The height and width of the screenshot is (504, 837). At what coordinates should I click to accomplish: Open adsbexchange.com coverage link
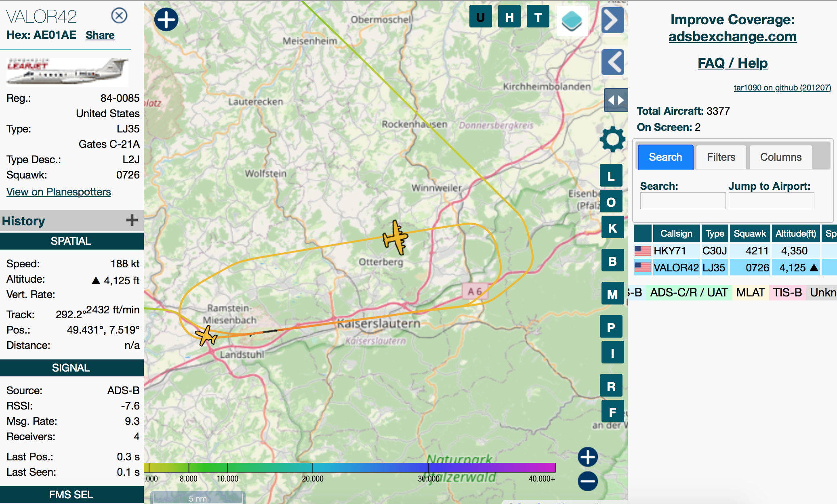732,36
